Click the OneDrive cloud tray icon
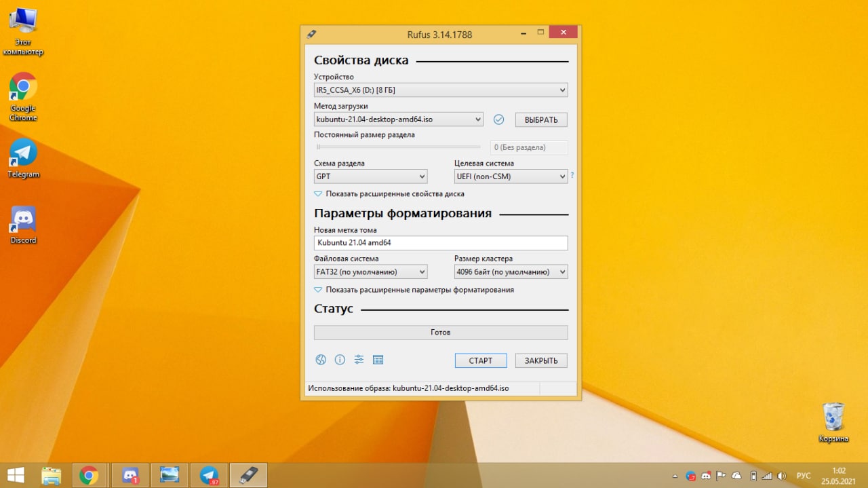This screenshot has height=488, width=868. (x=737, y=476)
